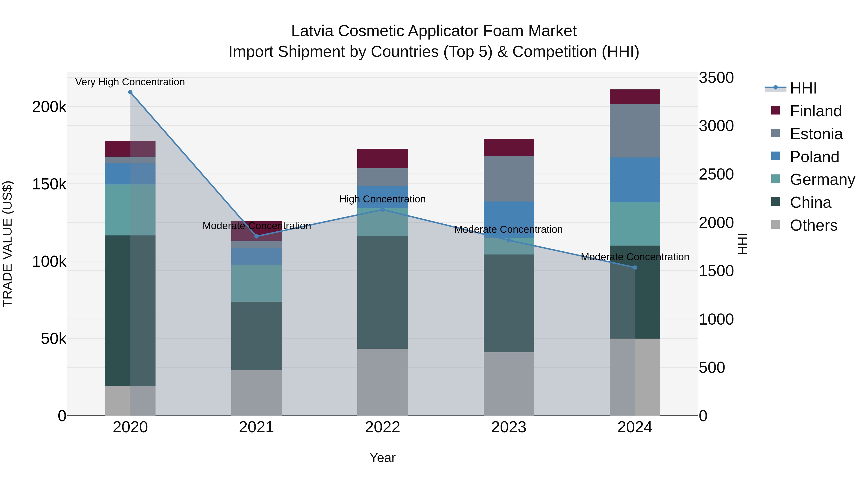Click the Poland blue legend swatch
Screen dimensions: 868x488
[775, 156]
